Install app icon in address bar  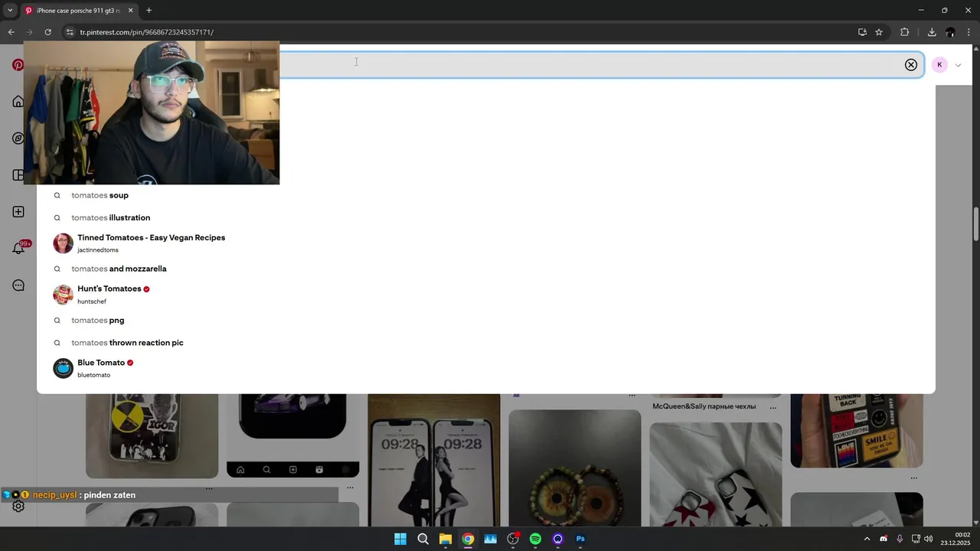click(862, 32)
